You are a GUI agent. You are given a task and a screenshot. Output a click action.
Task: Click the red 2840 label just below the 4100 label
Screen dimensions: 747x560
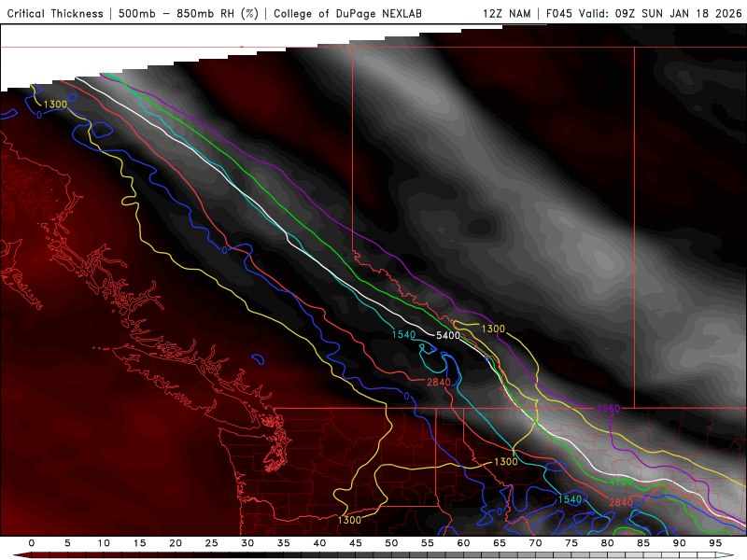(x=621, y=502)
